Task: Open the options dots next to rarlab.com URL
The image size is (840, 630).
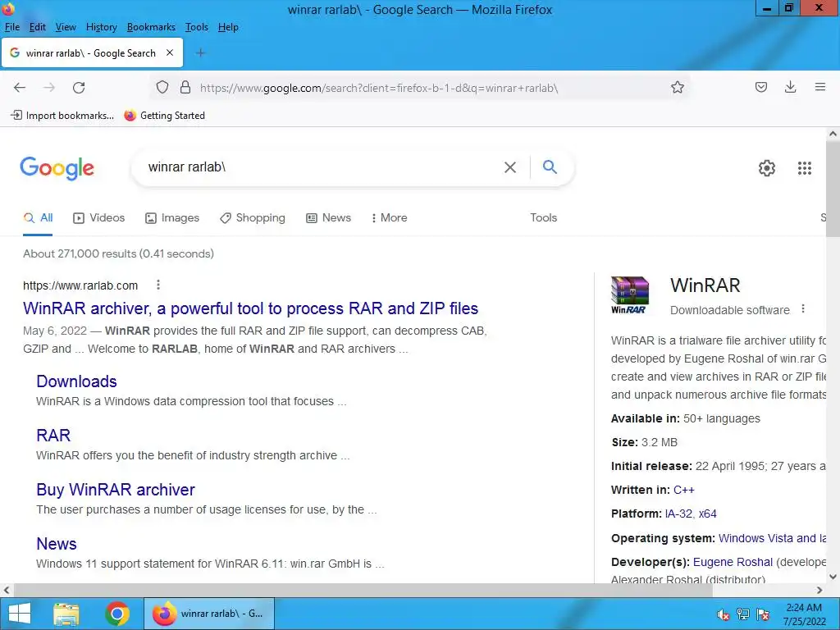Action: [x=158, y=285]
